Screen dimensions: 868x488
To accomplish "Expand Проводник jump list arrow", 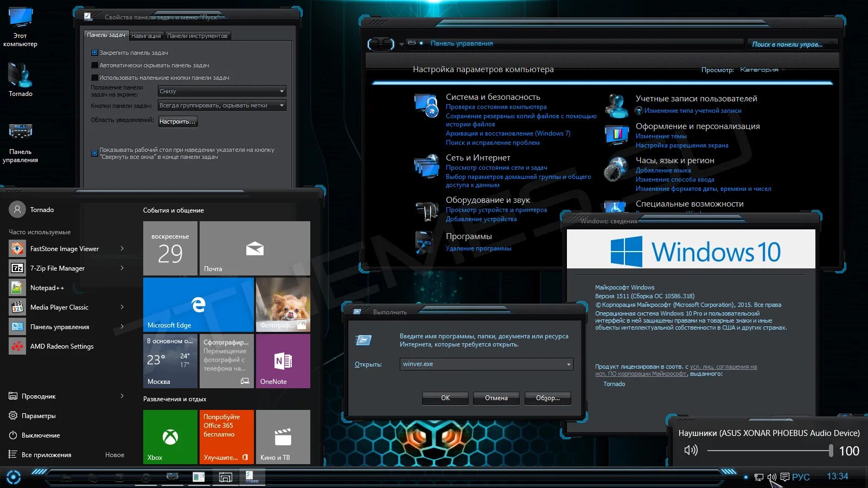I will click(122, 396).
